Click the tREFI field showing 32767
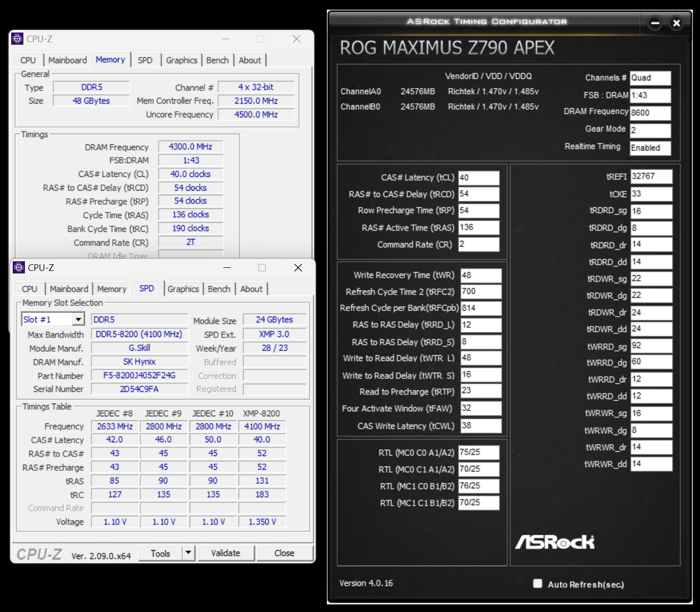 coord(651,176)
